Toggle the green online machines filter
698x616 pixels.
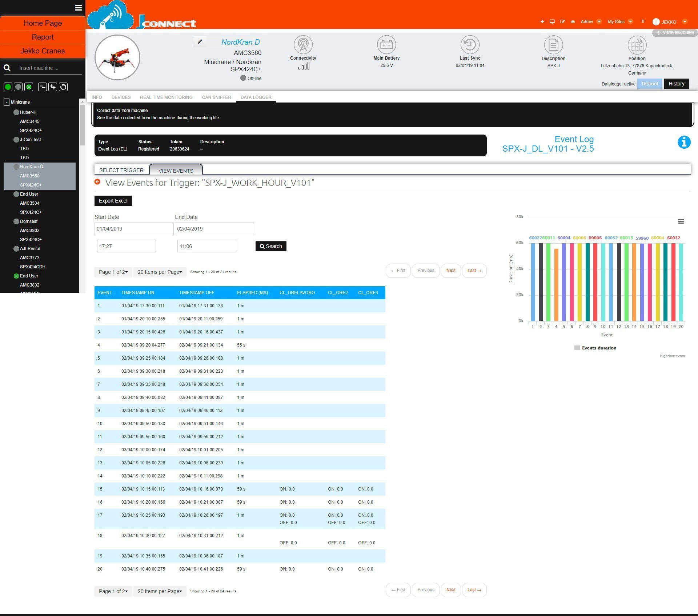click(8, 87)
